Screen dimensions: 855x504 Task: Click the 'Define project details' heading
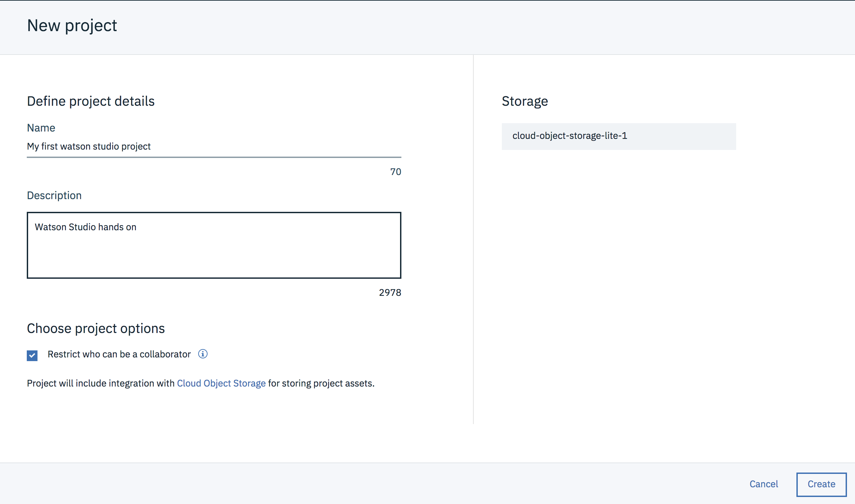91,101
